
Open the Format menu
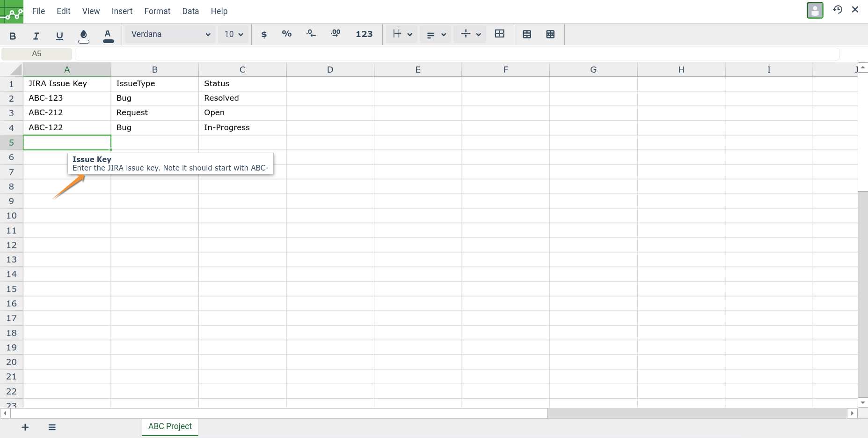click(157, 11)
